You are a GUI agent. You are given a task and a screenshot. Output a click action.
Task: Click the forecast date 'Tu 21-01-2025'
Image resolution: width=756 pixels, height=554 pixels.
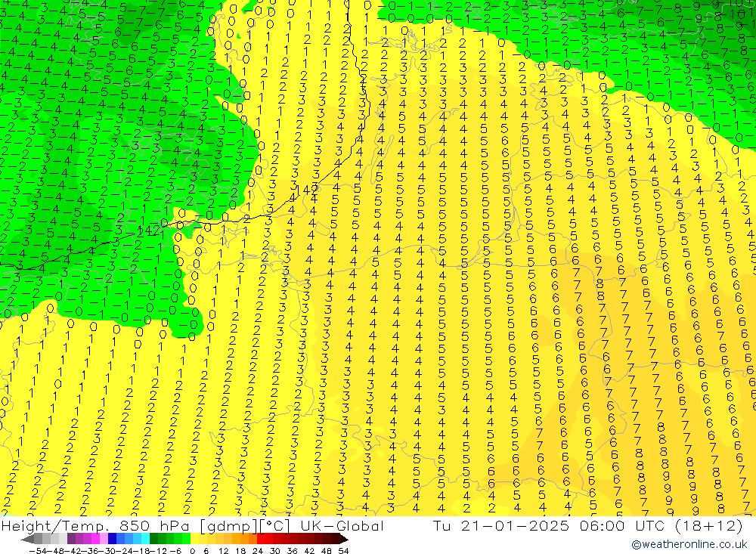pyautogui.click(x=501, y=525)
